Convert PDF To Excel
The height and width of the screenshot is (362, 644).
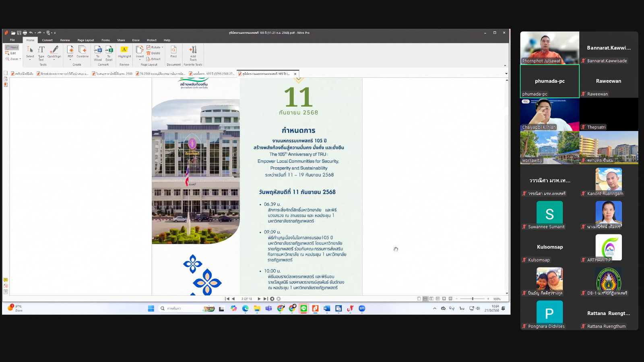pyautogui.click(x=109, y=53)
